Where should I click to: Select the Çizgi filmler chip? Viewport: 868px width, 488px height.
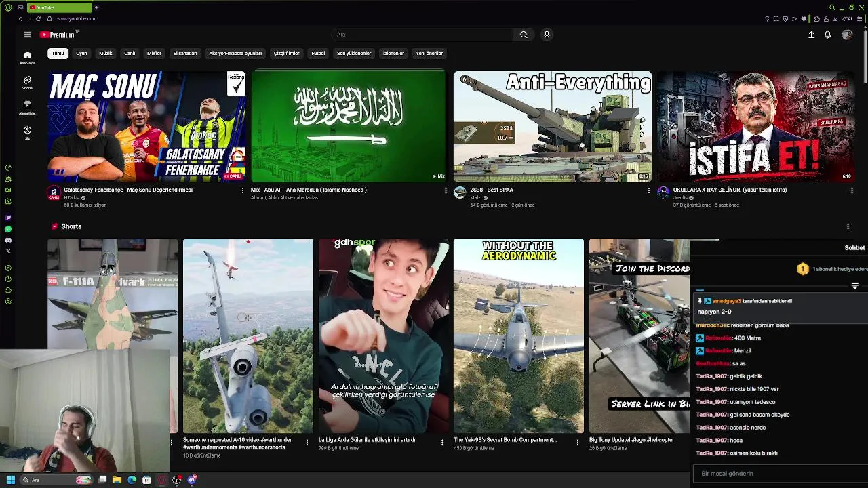pos(286,54)
